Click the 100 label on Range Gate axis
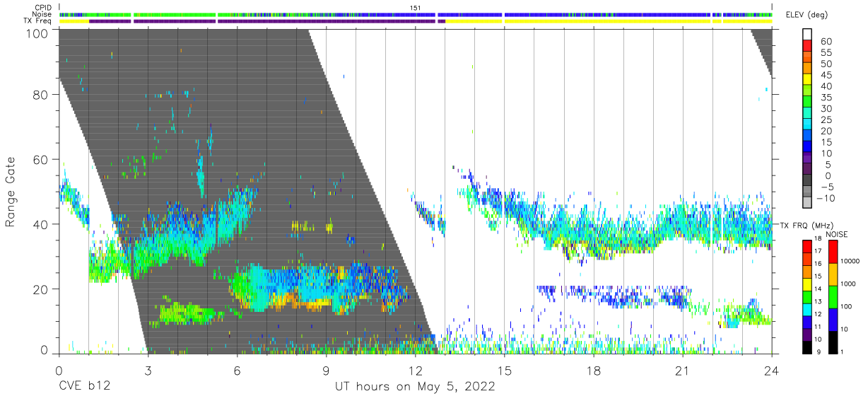 [38, 33]
